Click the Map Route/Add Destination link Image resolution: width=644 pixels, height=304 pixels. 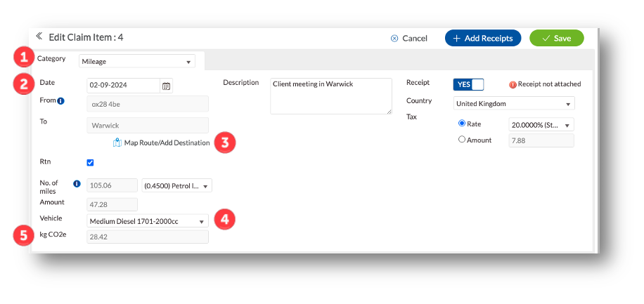click(167, 143)
